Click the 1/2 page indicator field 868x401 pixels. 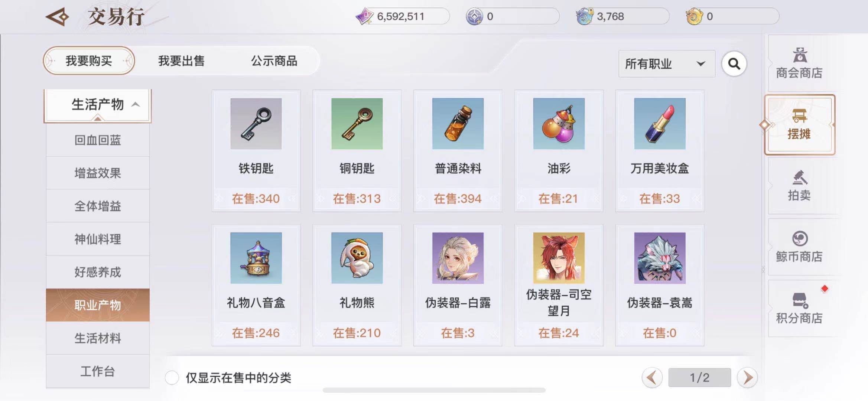pyautogui.click(x=700, y=378)
